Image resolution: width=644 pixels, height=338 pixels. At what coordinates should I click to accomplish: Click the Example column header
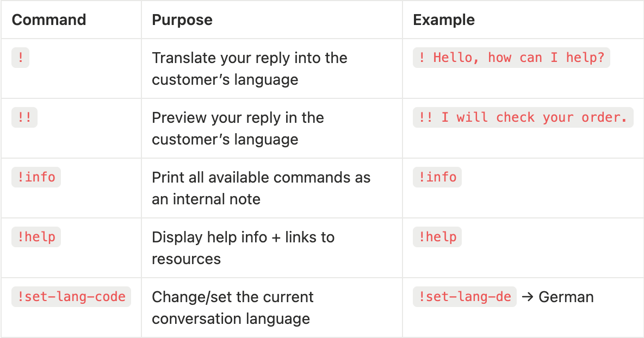444,20
